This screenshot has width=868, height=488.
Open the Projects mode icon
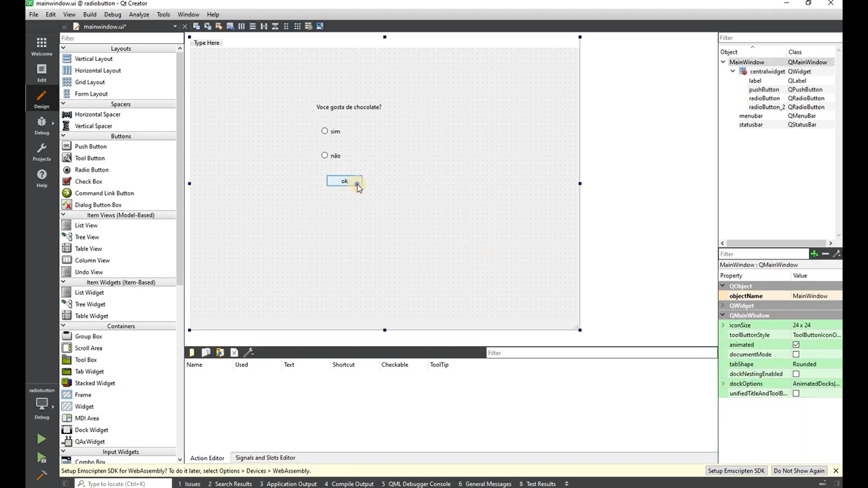pyautogui.click(x=41, y=152)
